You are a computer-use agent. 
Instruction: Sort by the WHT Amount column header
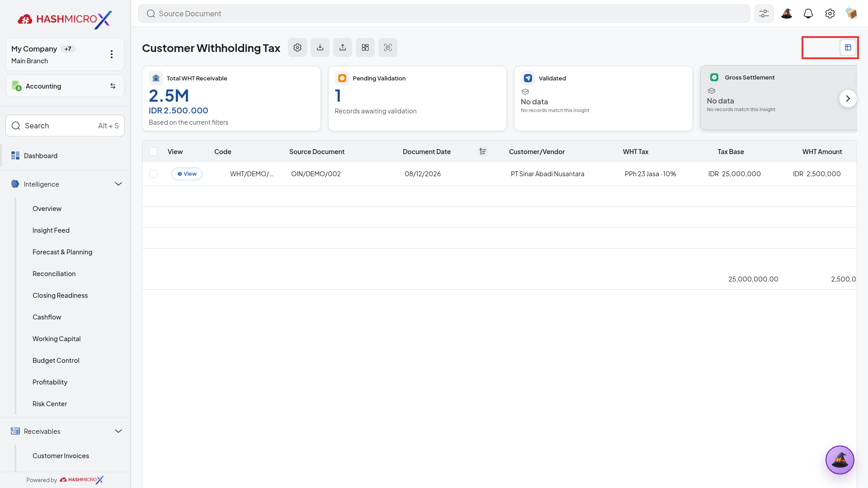[822, 152]
